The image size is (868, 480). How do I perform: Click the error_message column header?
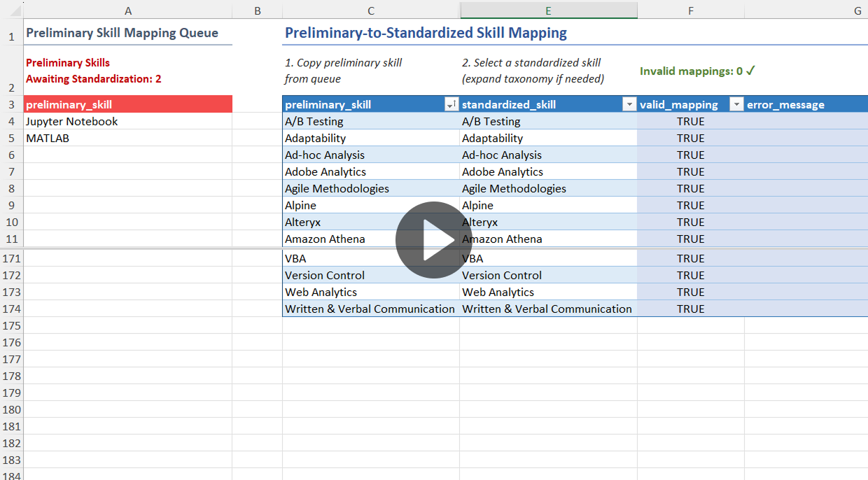tap(785, 105)
